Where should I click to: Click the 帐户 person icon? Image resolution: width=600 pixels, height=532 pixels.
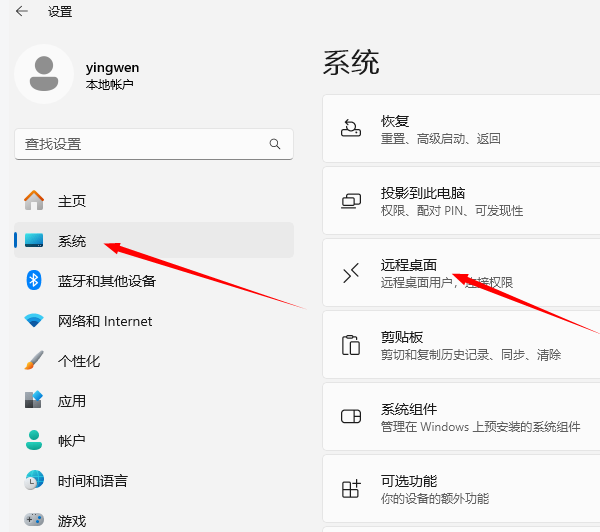point(34,441)
